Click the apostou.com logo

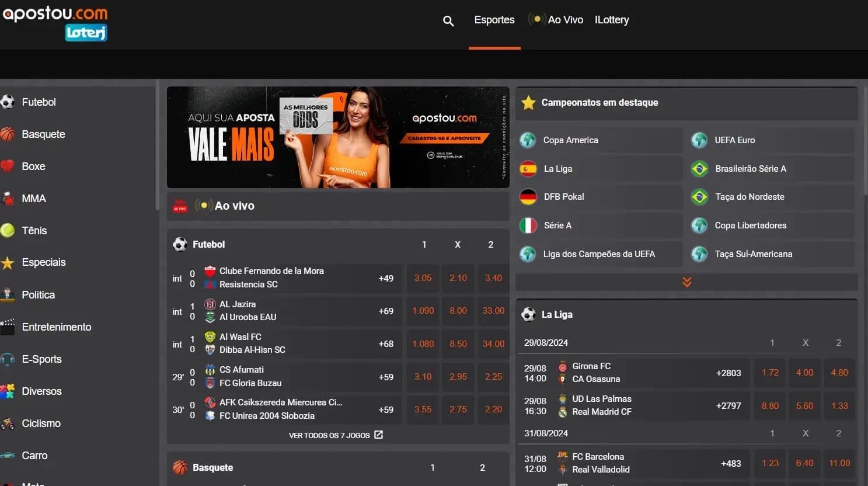pyautogui.click(x=55, y=13)
